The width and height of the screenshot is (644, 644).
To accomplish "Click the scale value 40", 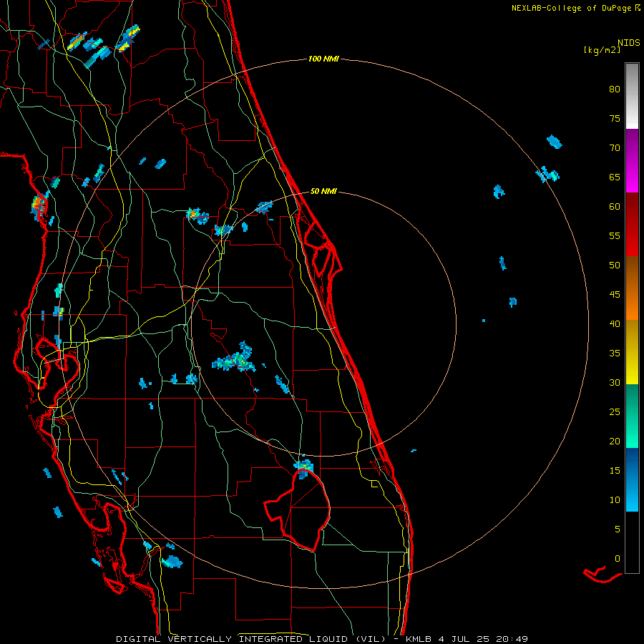I will click(x=615, y=324).
